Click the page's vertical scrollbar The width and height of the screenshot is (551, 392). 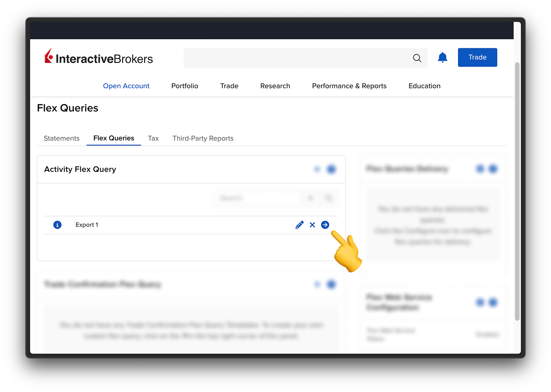click(x=517, y=191)
